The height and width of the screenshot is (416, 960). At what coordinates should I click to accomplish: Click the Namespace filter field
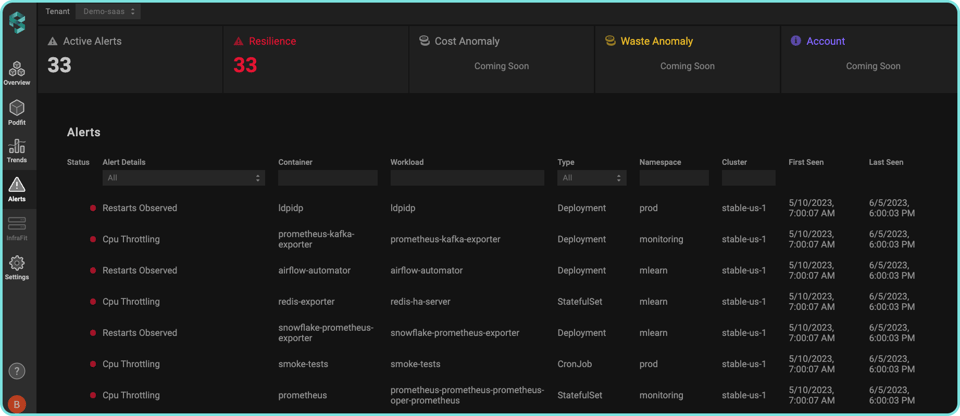[674, 178]
